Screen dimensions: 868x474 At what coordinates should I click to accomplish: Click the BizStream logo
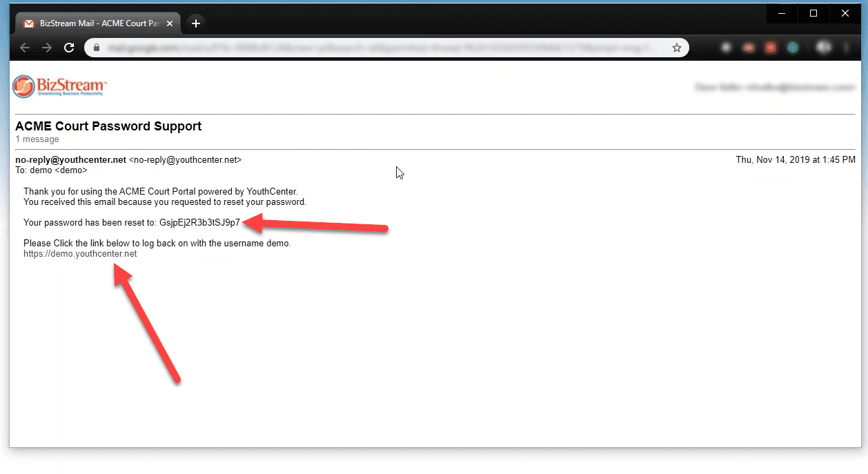coord(59,86)
